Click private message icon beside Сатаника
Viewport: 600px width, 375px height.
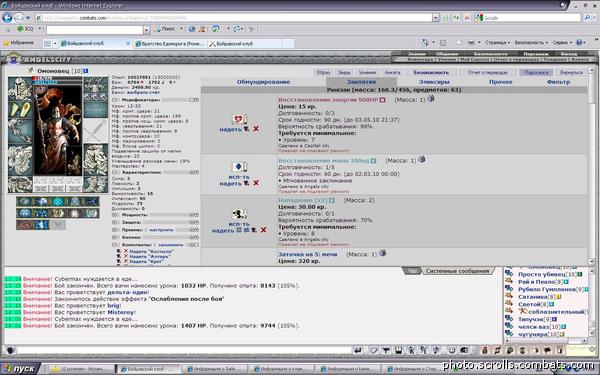(509, 296)
